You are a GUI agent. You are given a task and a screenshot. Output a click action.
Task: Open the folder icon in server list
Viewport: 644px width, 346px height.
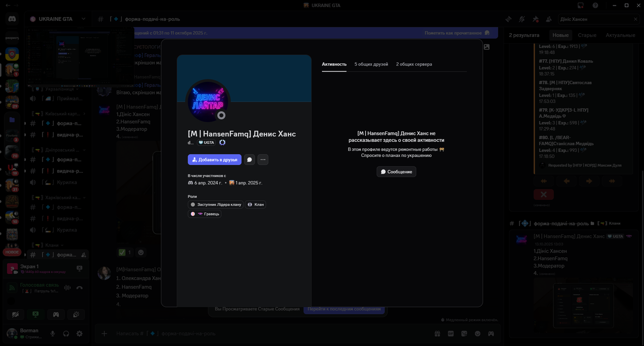(x=12, y=120)
